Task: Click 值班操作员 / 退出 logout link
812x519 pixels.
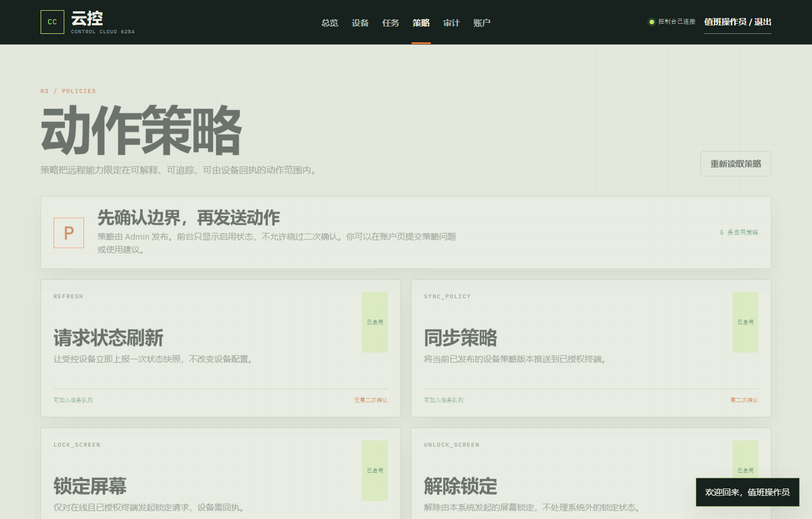Action: click(x=738, y=22)
